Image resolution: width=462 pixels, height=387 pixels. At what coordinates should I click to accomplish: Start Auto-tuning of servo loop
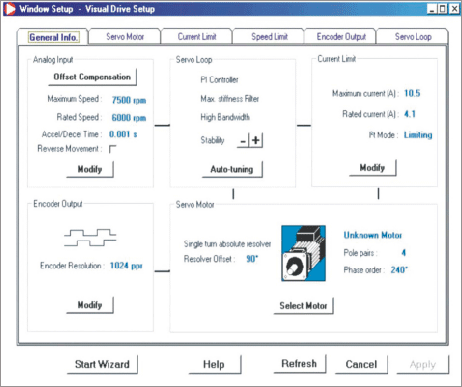point(232,169)
